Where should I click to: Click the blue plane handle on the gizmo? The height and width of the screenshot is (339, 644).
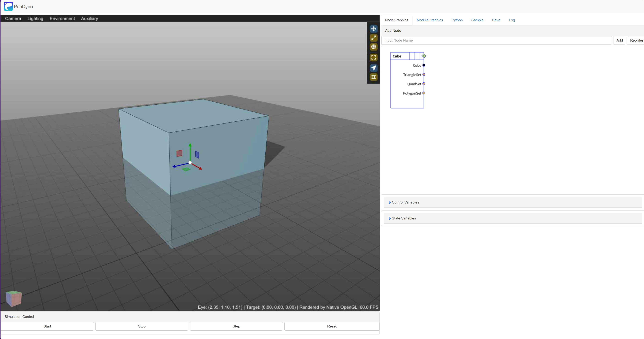point(197,155)
